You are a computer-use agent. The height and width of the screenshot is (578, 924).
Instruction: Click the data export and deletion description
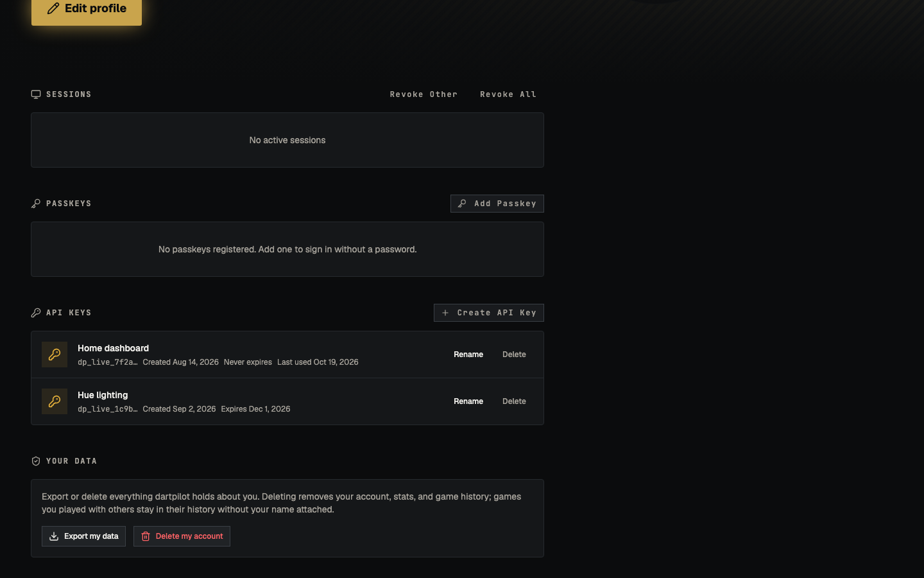(x=282, y=503)
